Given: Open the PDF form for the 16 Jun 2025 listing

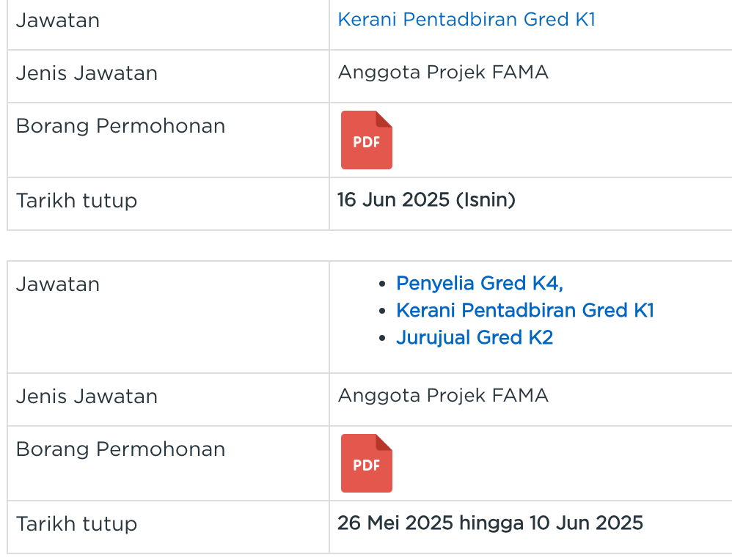Looking at the screenshot, I should point(366,140).
